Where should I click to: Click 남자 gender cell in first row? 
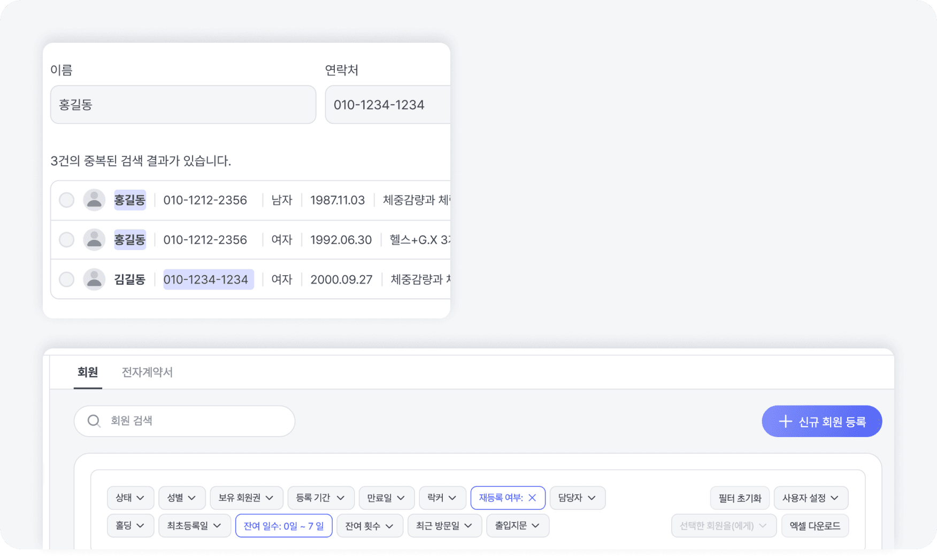point(282,200)
